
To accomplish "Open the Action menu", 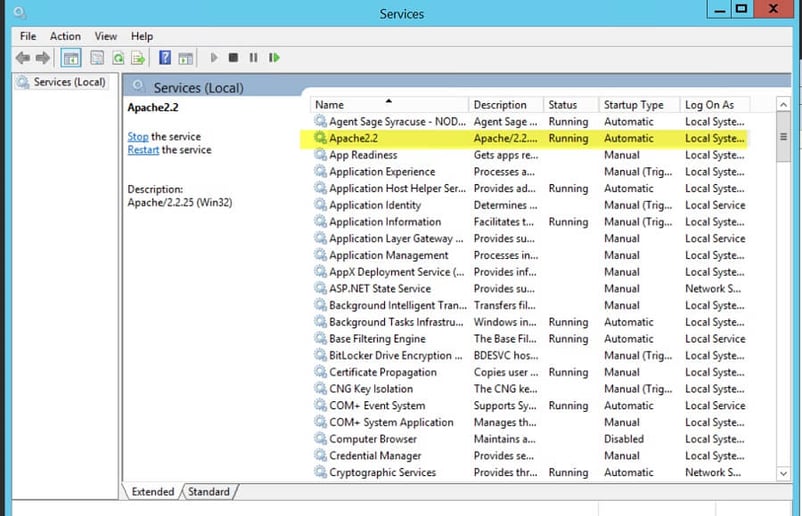I will point(65,36).
